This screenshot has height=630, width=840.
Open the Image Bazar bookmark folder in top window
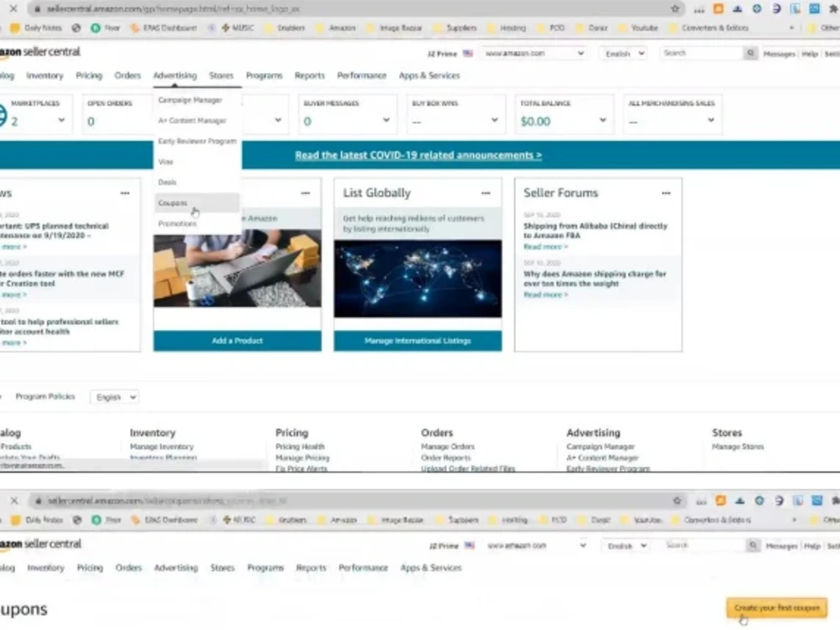click(x=395, y=28)
